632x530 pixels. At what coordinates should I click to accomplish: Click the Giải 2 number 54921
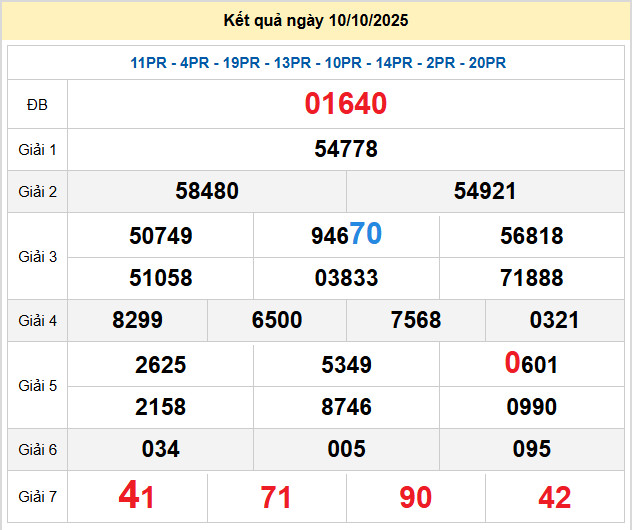coord(485,191)
